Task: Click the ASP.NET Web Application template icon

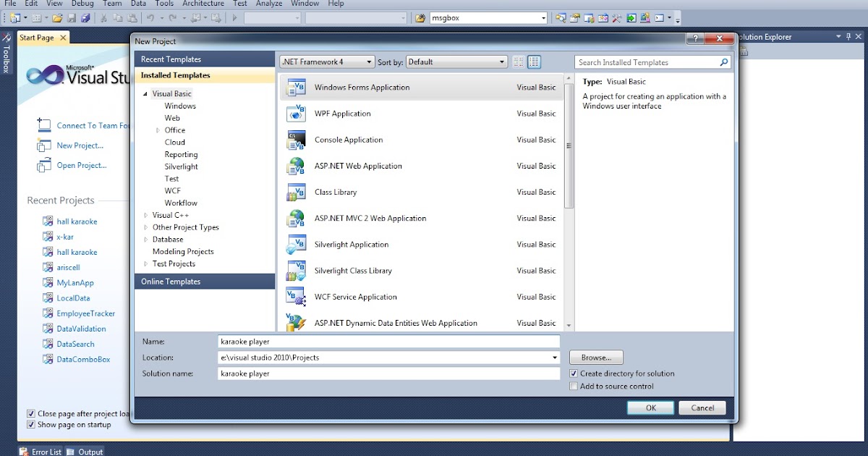Action: tap(296, 166)
